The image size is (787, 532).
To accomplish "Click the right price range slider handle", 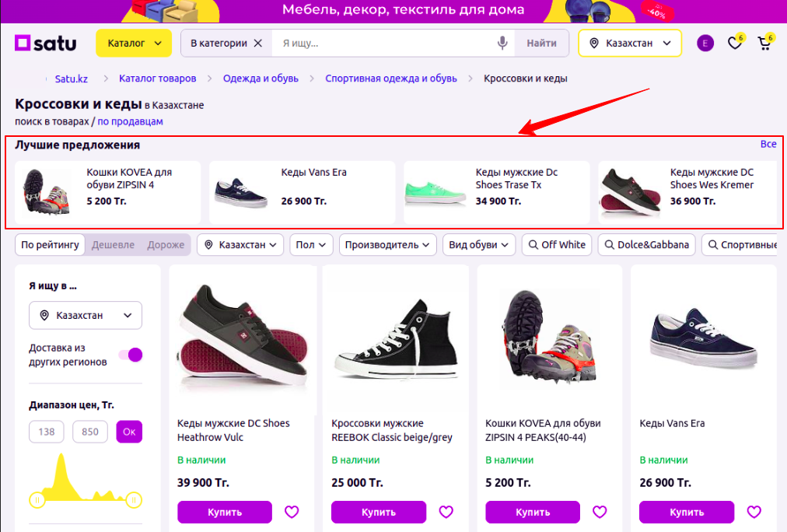I will [134, 500].
